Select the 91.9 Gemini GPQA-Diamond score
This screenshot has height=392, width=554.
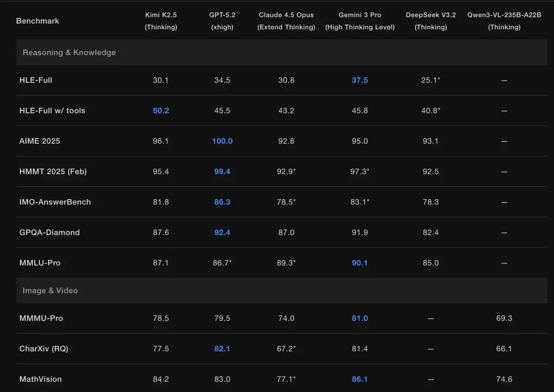tap(360, 232)
